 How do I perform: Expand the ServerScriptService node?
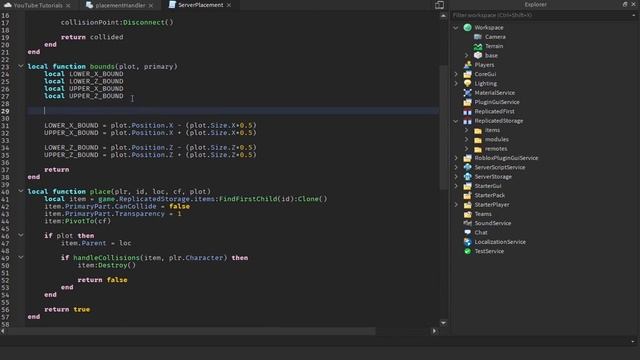click(456, 167)
